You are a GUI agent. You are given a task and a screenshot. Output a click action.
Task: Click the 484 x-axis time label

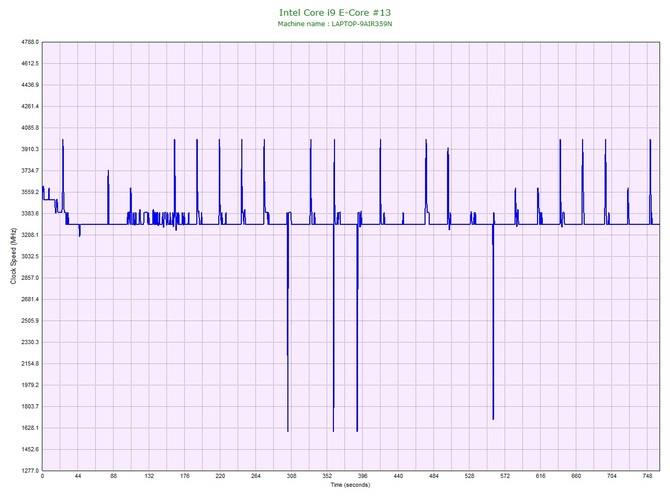(x=434, y=476)
